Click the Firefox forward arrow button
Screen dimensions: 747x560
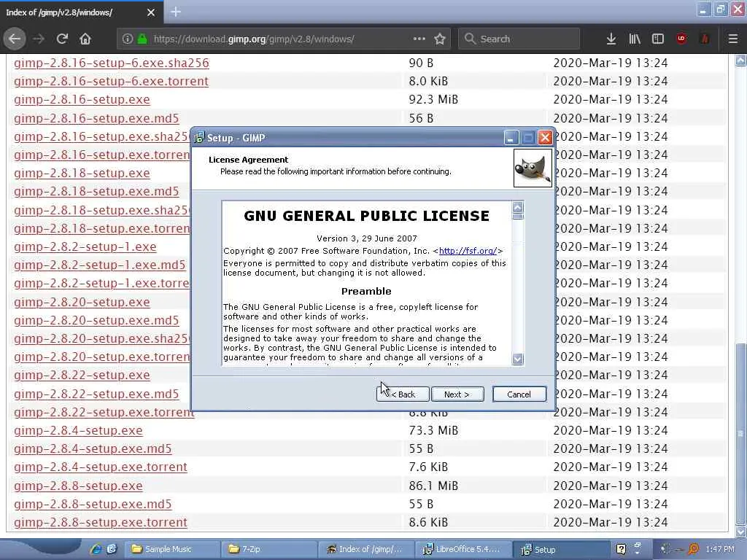click(x=39, y=39)
